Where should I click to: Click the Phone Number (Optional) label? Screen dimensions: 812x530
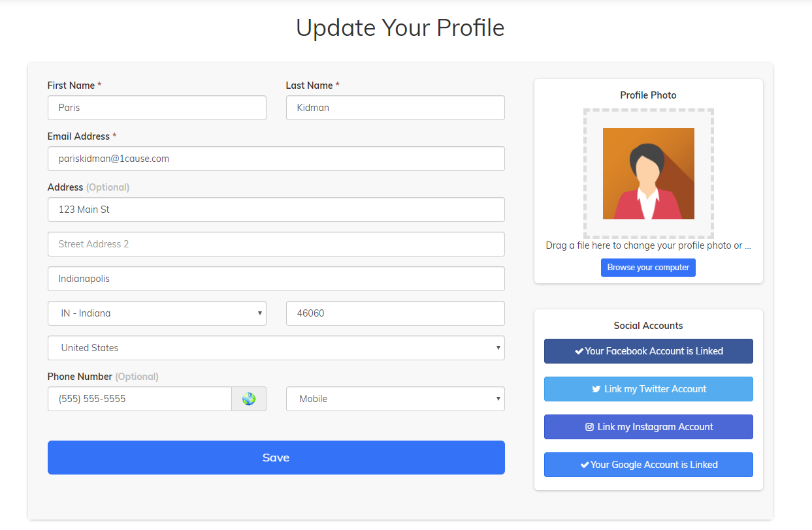pyautogui.click(x=103, y=377)
